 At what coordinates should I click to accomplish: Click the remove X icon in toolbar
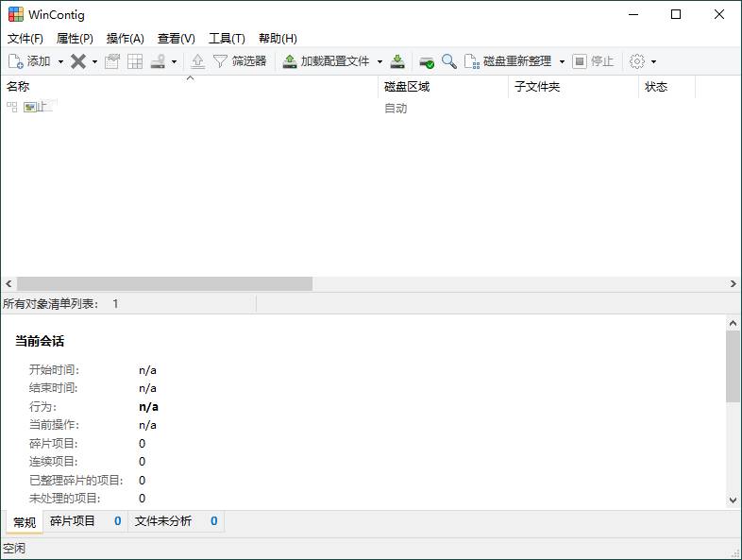tap(78, 61)
